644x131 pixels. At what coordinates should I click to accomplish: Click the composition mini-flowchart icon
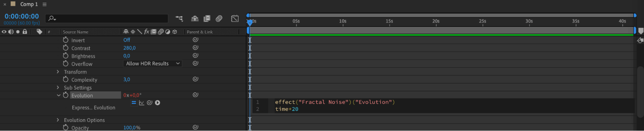[179, 19]
